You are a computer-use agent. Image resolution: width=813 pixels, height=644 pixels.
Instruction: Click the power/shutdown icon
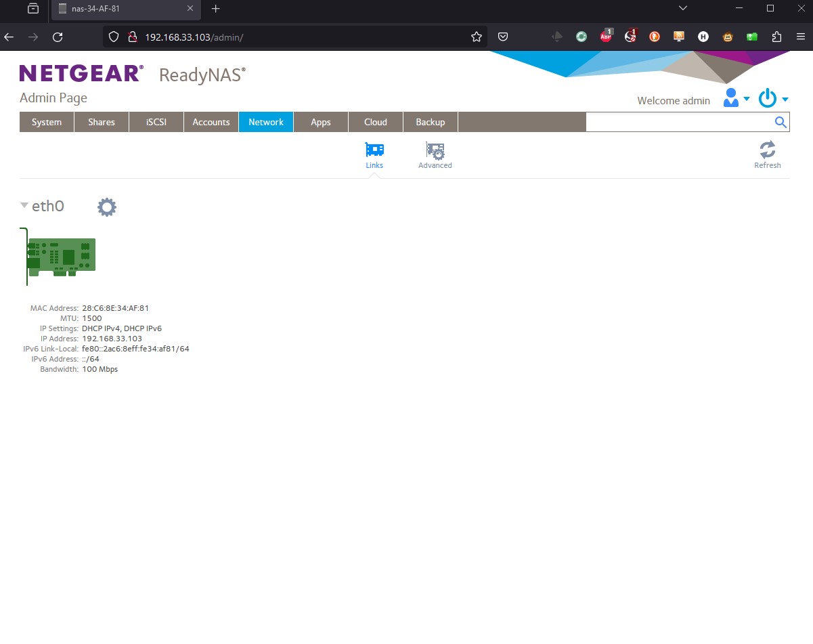(x=766, y=98)
